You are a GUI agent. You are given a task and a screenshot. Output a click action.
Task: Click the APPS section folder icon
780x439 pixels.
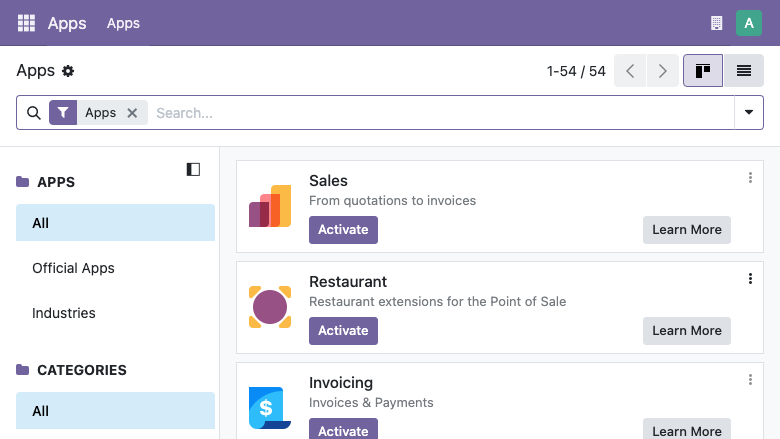click(x=22, y=181)
